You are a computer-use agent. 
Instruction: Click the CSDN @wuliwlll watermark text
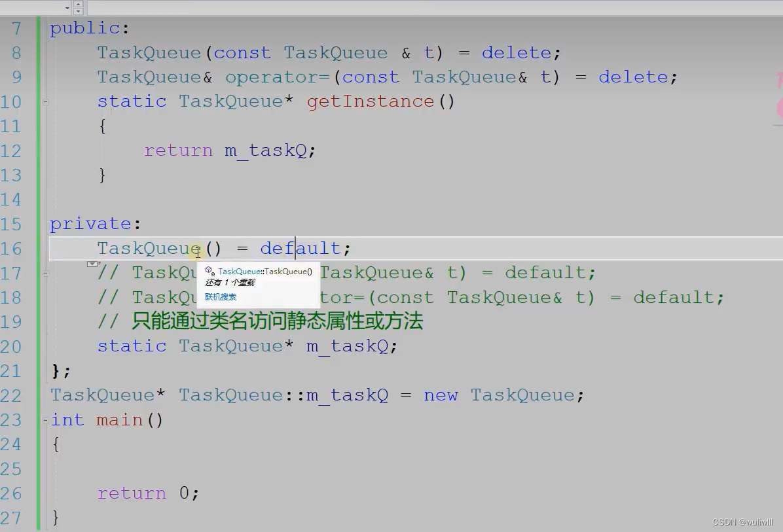tap(743, 522)
